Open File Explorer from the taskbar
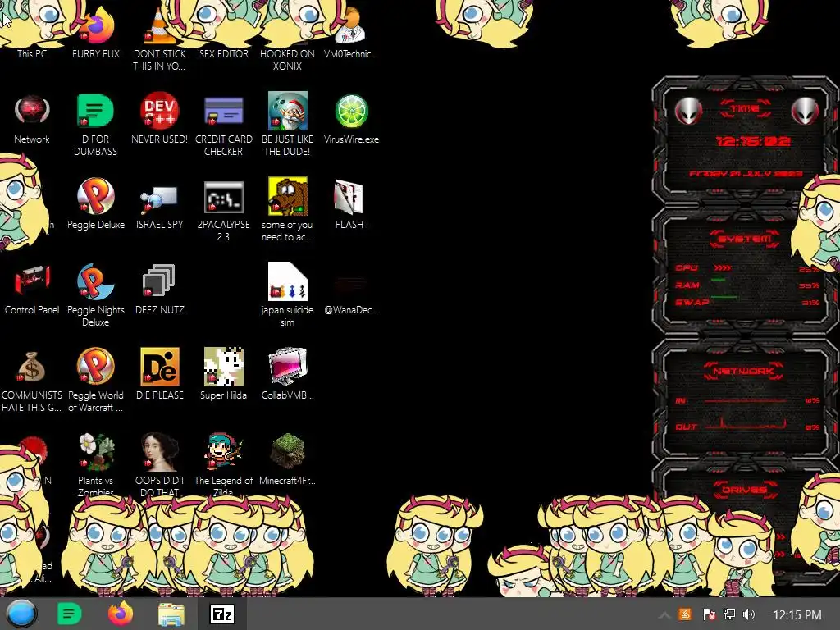The image size is (840, 630). (x=171, y=614)
